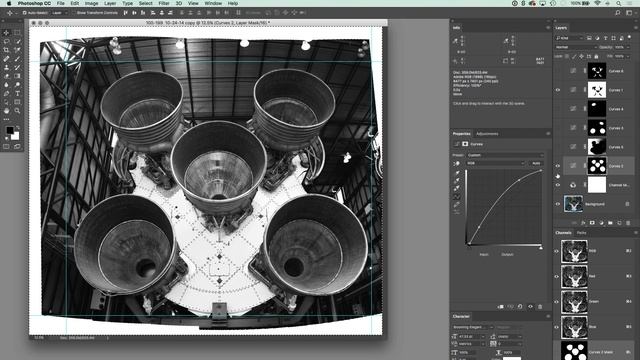The height and width of the screenshot is (360, 640).
Task: Open the Image menu
Action: pyautogui.click(x=91, y=3)
